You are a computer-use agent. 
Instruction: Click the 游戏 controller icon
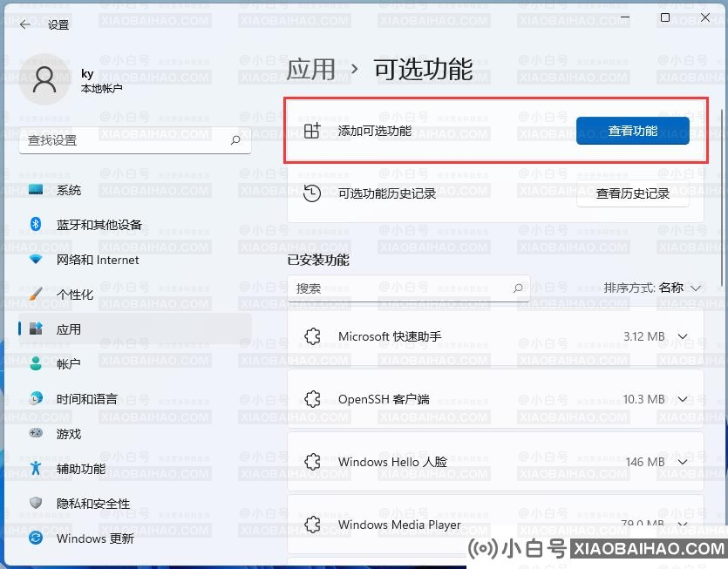[36, 433]
